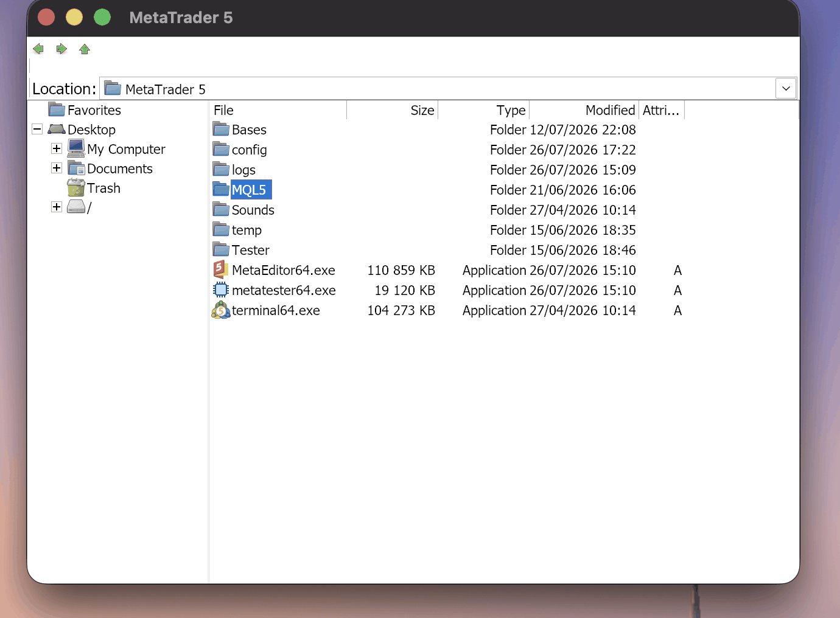Select the Favorites label in tree
This screenshot has height=618, width=840.
pos(94,110)
